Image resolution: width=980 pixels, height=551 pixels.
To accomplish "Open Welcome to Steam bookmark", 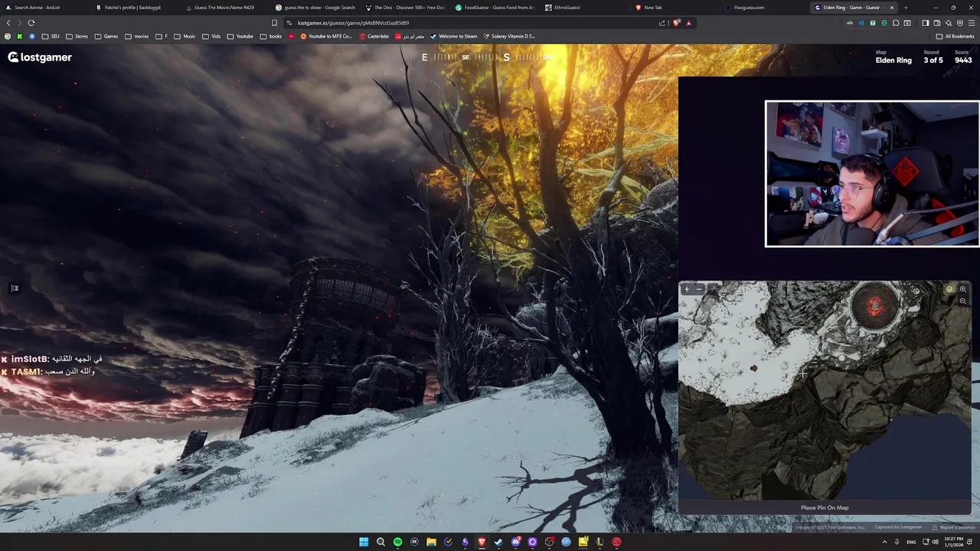I will pyautogui.click(x=453, y=36).
